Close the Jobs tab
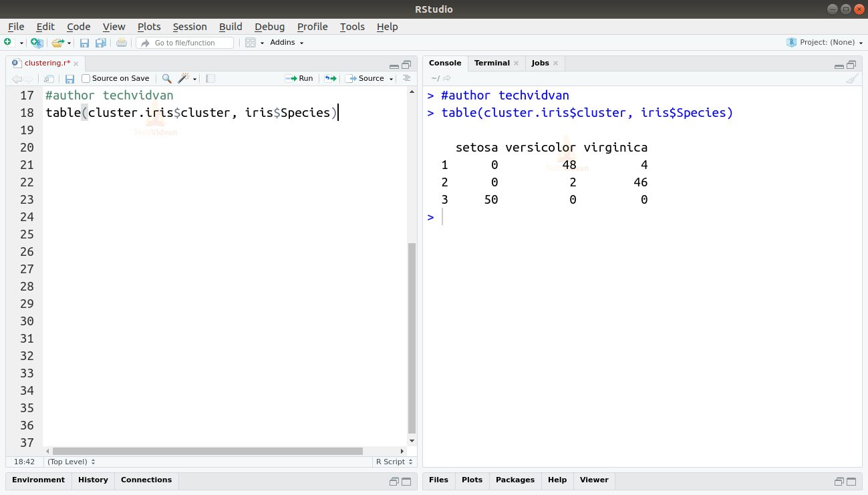Screen dimensions: 868x495 555,63
